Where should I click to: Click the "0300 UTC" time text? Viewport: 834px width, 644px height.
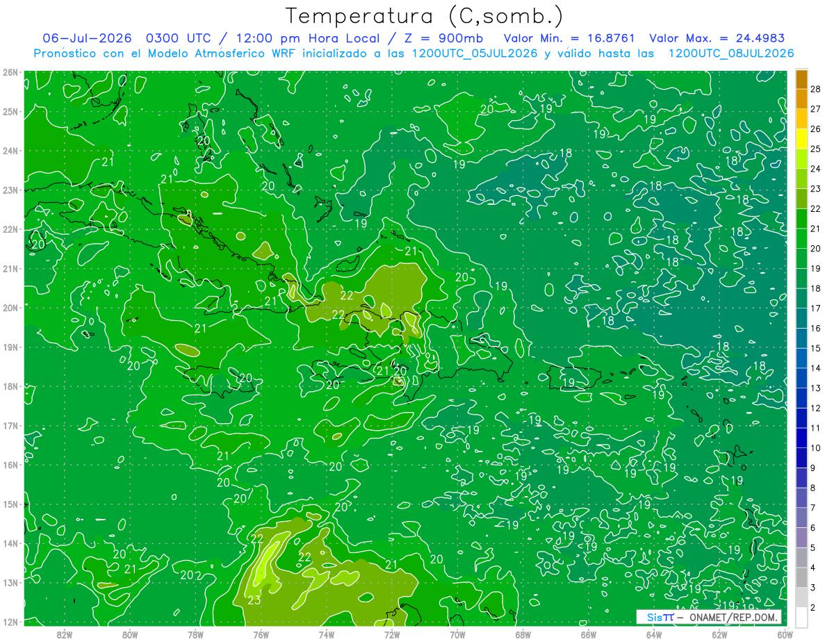[x=178, y=38]
